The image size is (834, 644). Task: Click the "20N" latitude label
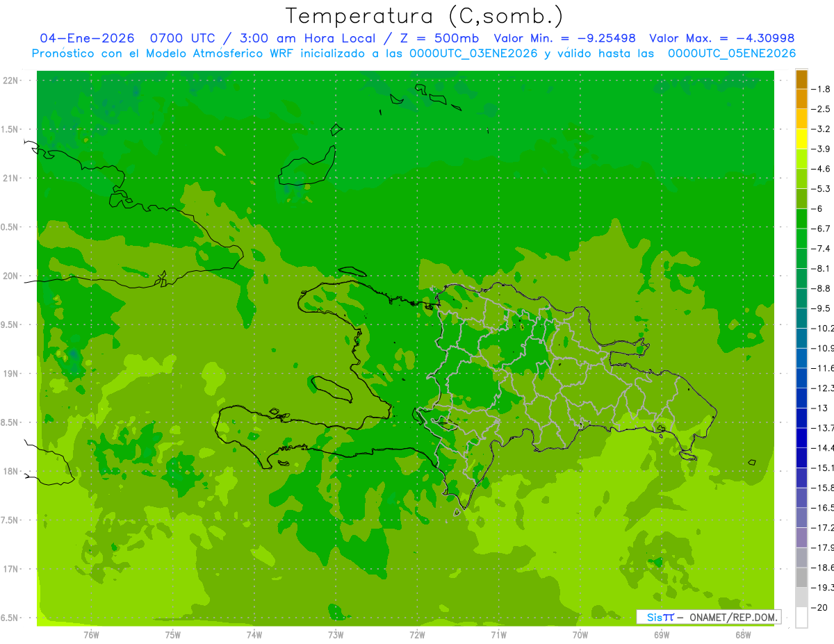coord(10,276)
